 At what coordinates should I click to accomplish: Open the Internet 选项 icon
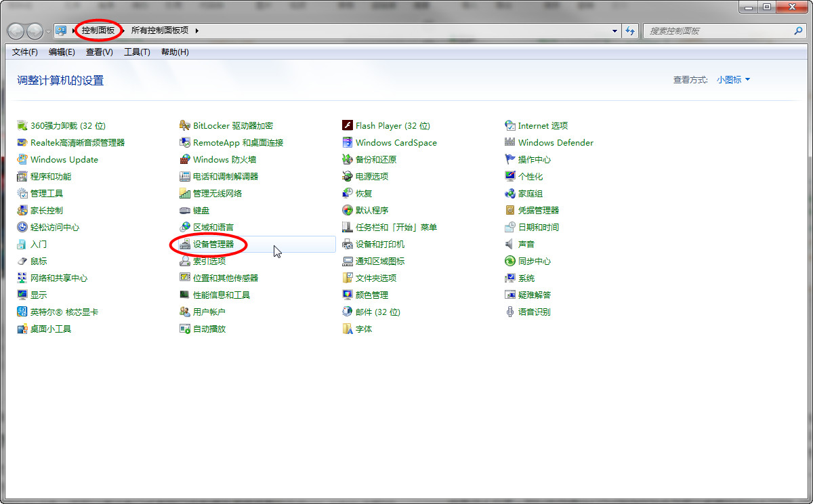510,125
